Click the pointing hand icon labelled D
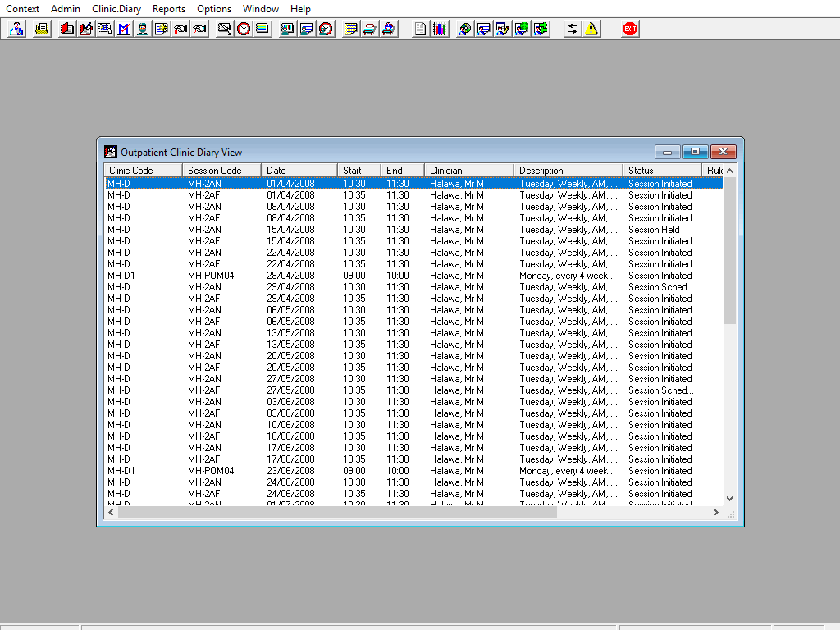This screenshot has width=840, height=630. point(180,29)
